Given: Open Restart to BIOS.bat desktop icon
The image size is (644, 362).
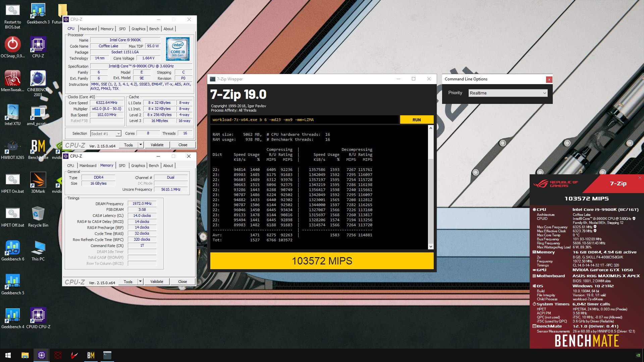Looking at the screenshot, I should [x=12, y=16].
